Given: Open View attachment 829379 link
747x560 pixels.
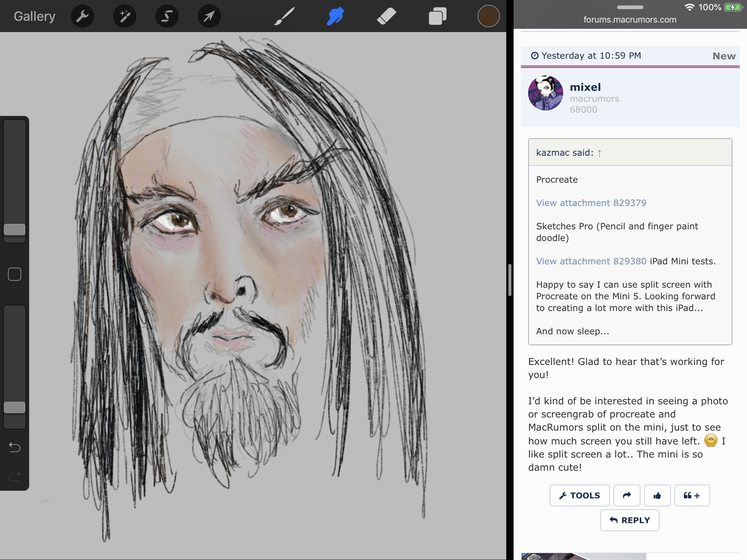Looking at the screenshot, I should coord(591,203).
